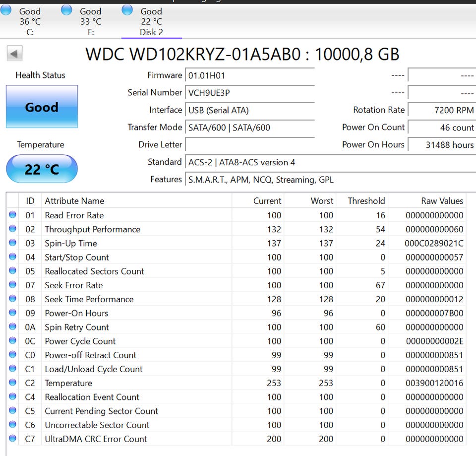Click the Serial Number field VCH9UE3P
476x456 pixels.
[250, 93]
